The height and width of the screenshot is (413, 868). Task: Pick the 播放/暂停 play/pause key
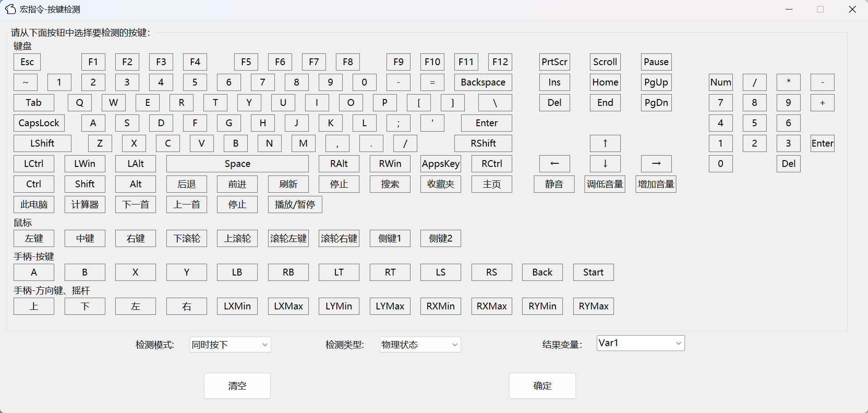pos(295,204)
